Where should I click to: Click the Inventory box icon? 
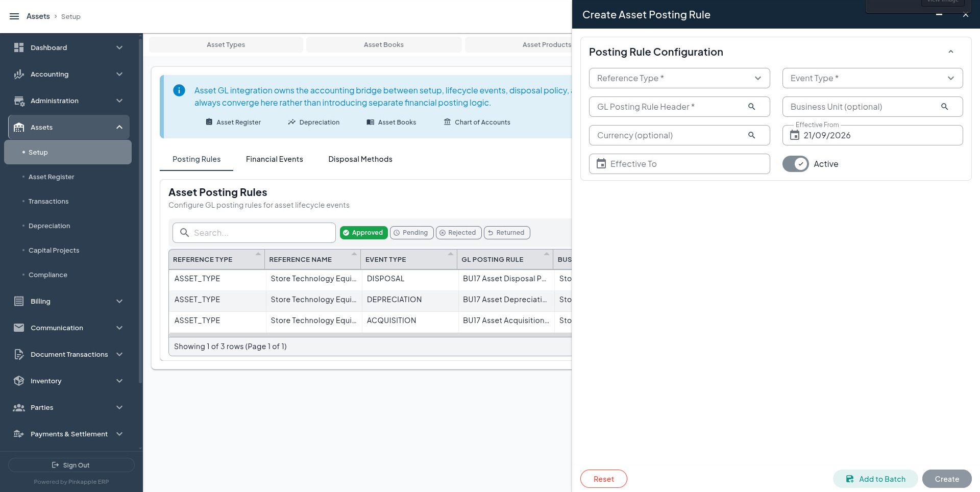coord(19,381)
